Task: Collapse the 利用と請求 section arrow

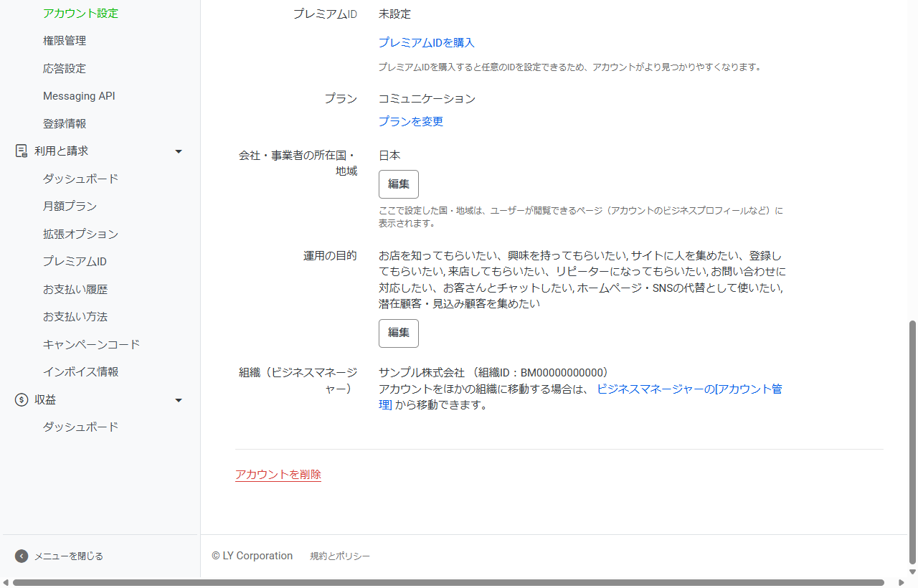Action: click(179, 151)
